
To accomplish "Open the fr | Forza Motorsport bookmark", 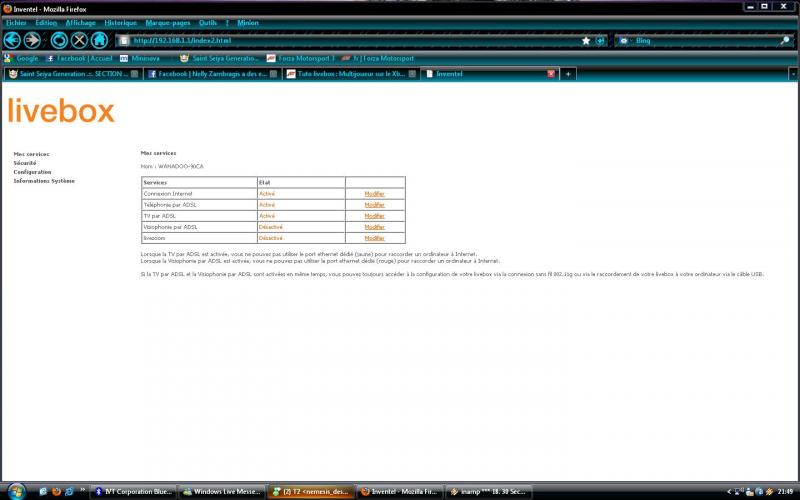I will point(378,58).
